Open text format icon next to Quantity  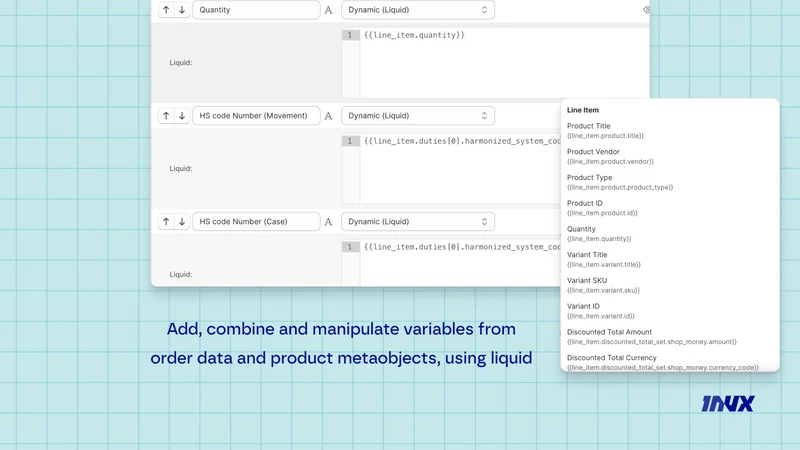[329, 10]
